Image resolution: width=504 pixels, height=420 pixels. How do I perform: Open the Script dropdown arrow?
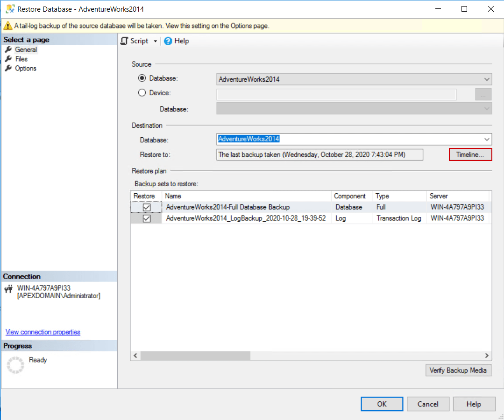click(154, 41)
